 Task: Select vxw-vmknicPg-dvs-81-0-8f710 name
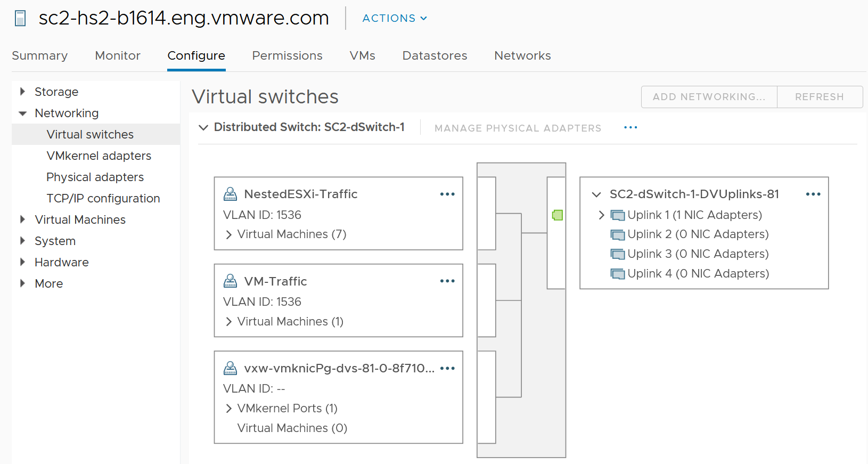pyautogui.click(x=339, y=368)
